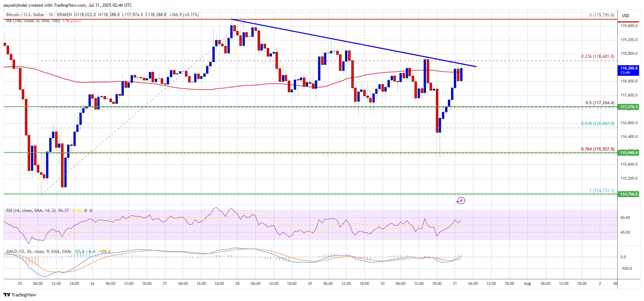Click the TradingView logo at bottom left

20,295
